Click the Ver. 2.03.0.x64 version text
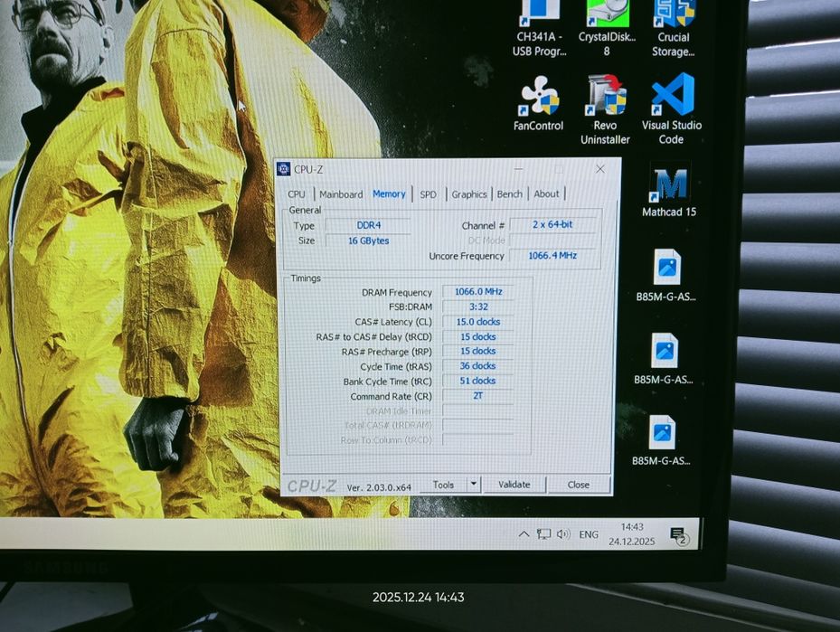 coord(379,487)
